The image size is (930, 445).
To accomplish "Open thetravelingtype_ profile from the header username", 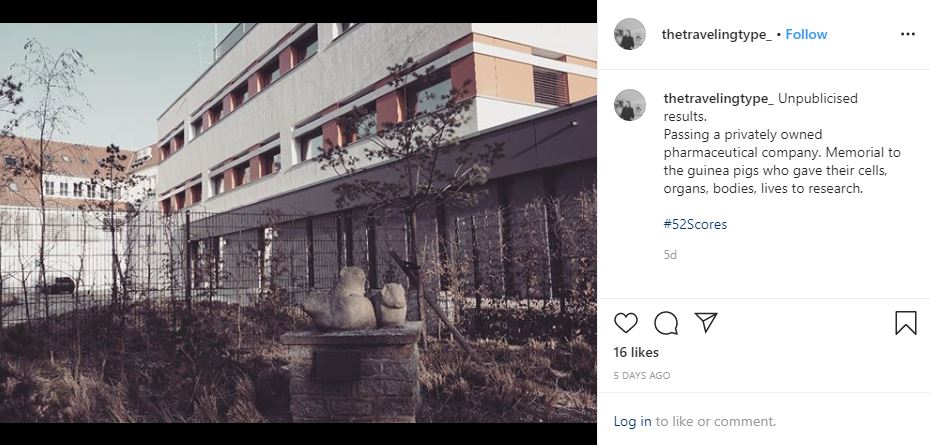I will (x=716, y=35).
